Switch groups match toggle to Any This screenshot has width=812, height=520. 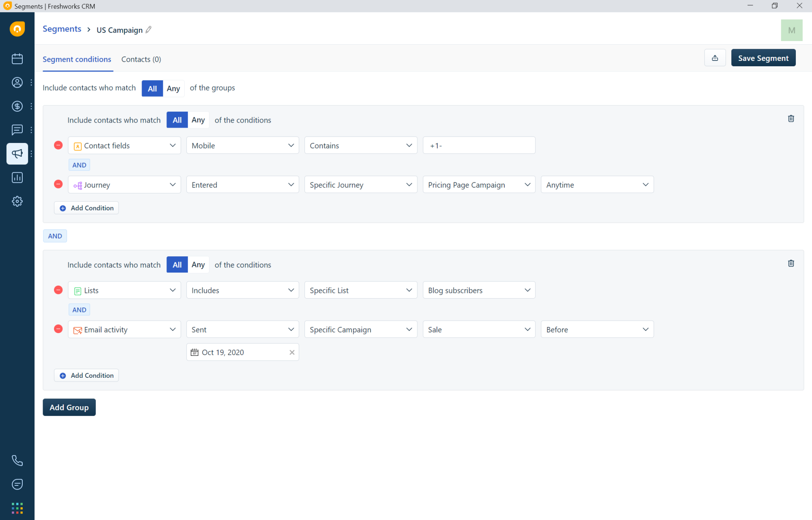(173, 88)
